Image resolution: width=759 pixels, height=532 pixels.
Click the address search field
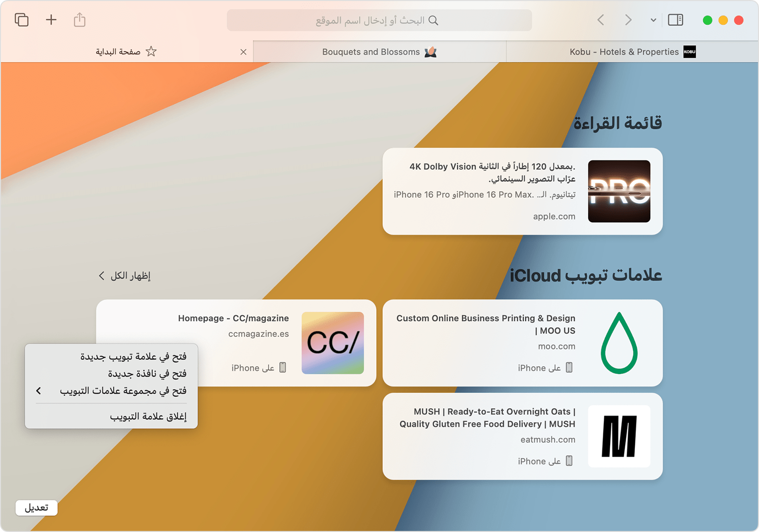tap(379, 20)
